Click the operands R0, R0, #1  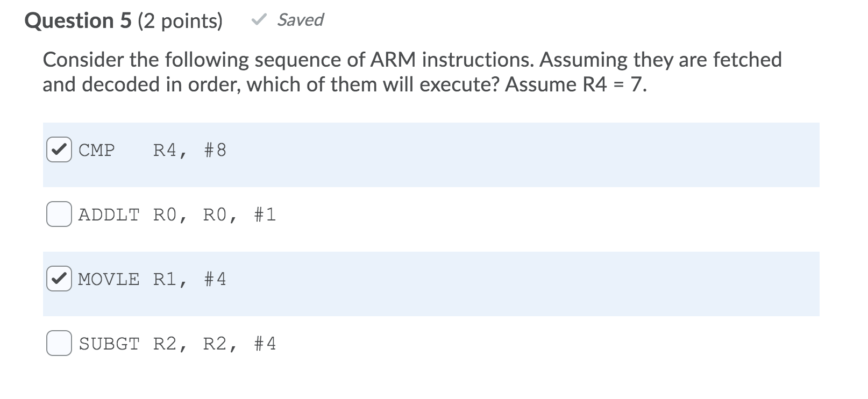coord(215,215)
